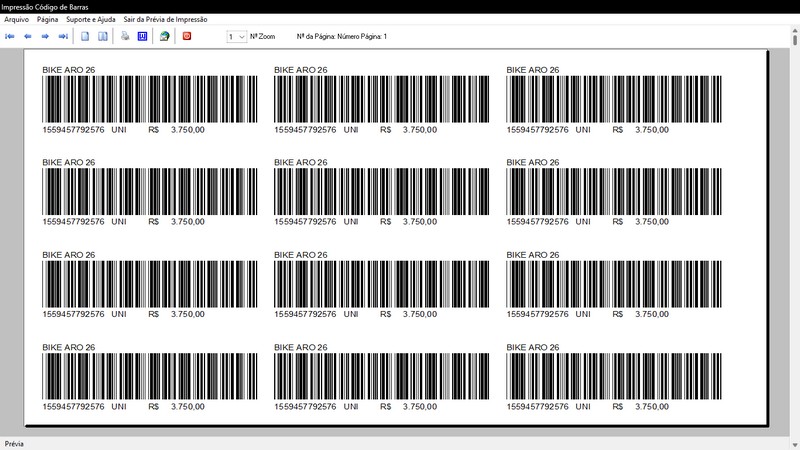The image size is (800, 450).
Task: Click the next page arrow
Action: tap(45, 36)
